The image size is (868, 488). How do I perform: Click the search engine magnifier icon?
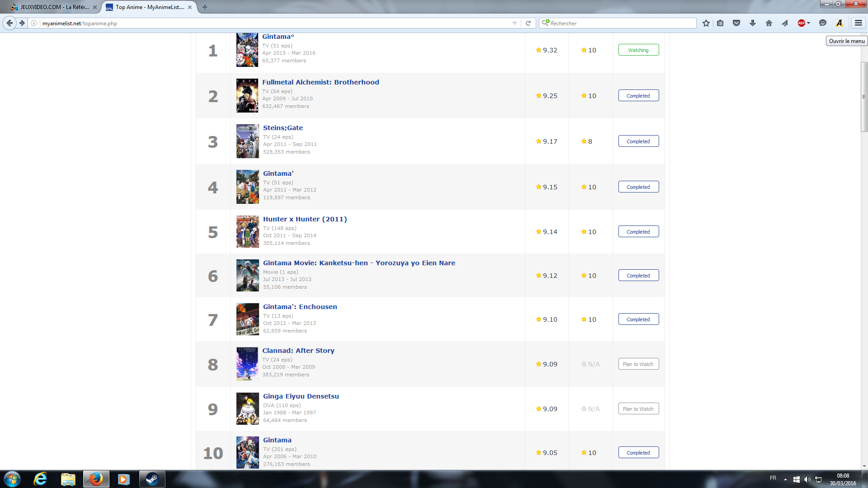tap(546, 23)
